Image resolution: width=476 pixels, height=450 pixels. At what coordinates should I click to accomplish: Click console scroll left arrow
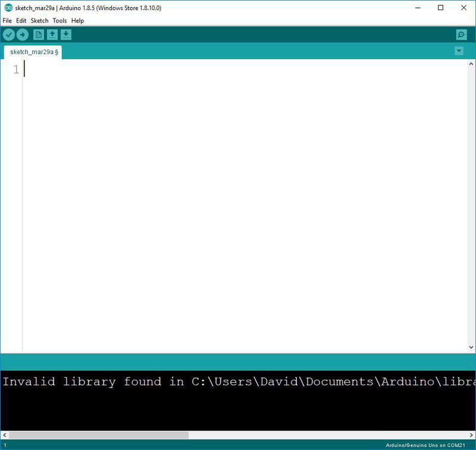click(x=4, y=435)
